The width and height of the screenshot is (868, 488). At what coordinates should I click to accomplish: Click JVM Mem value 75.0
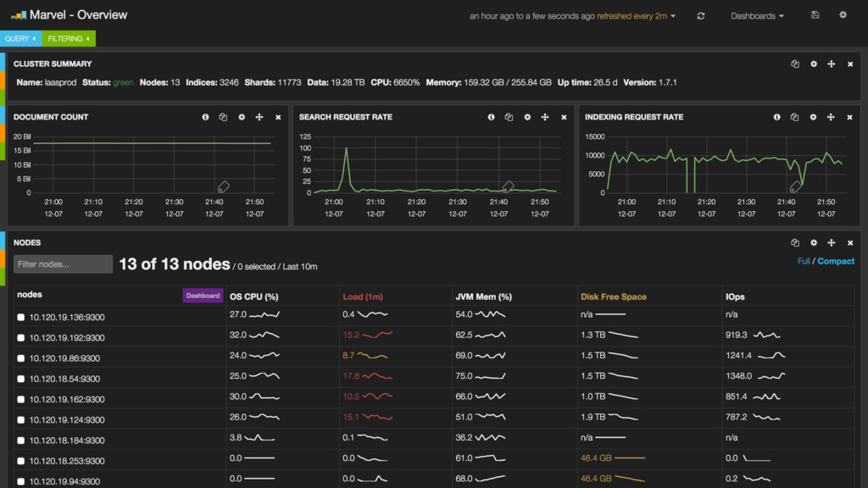click(x=464, y=375)
